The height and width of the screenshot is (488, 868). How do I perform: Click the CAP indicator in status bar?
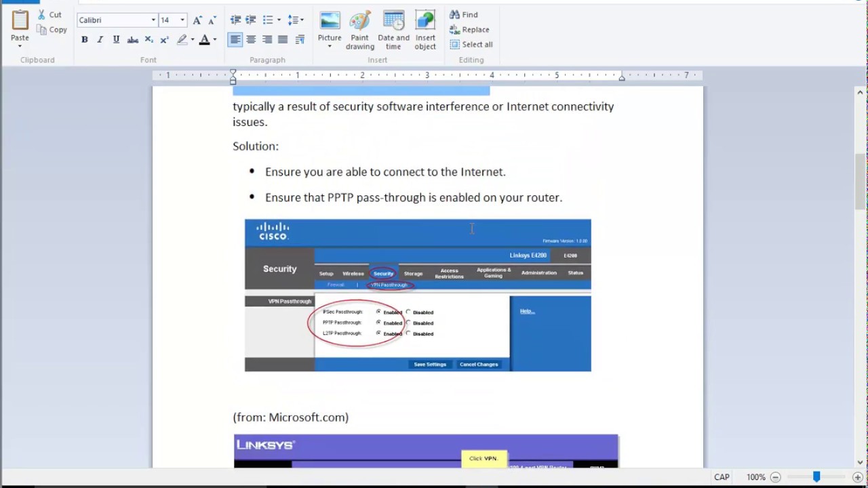pyautogui.click(x=722, y=477)
